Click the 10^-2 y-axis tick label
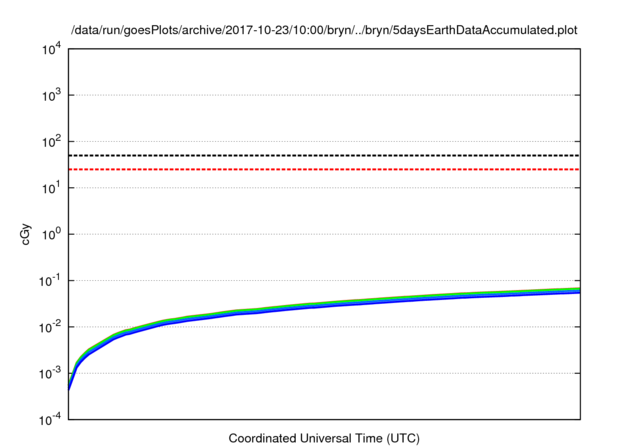Viewport: 640px width, 448px height. tap(50, 328)
